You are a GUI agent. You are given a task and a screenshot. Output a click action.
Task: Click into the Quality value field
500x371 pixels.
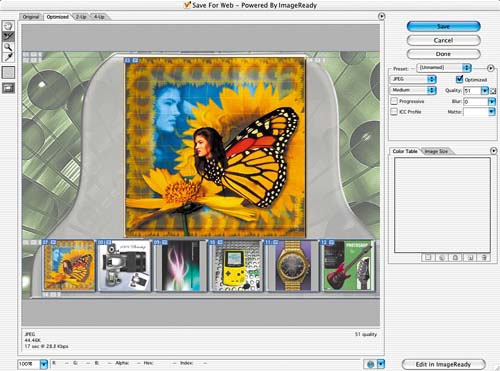tap(472, 91)
